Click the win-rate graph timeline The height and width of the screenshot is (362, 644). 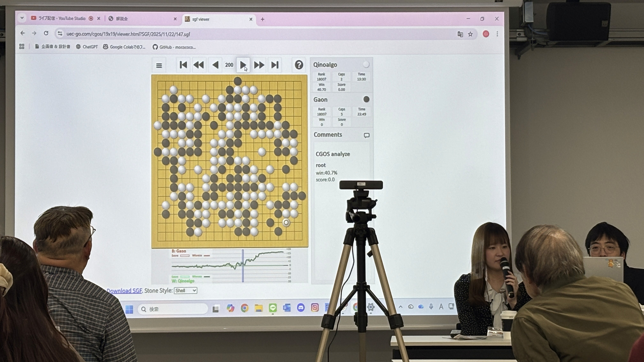click(x=230, y=266)
